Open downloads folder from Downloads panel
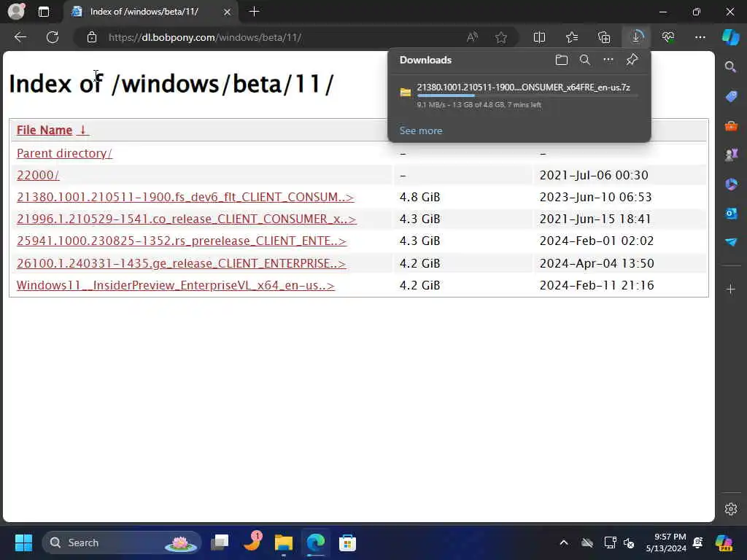The height and width of the screenshot is (560, 747). tap(561, 60)
